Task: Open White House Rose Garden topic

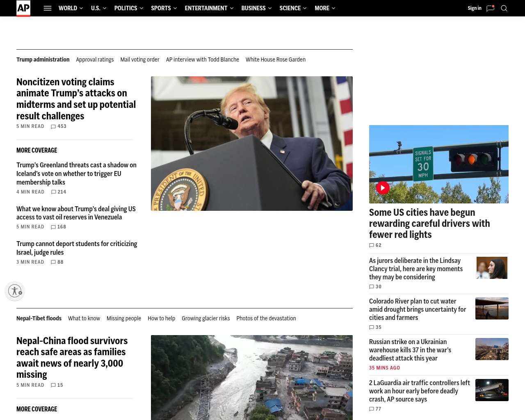Action: click(276, 59)
